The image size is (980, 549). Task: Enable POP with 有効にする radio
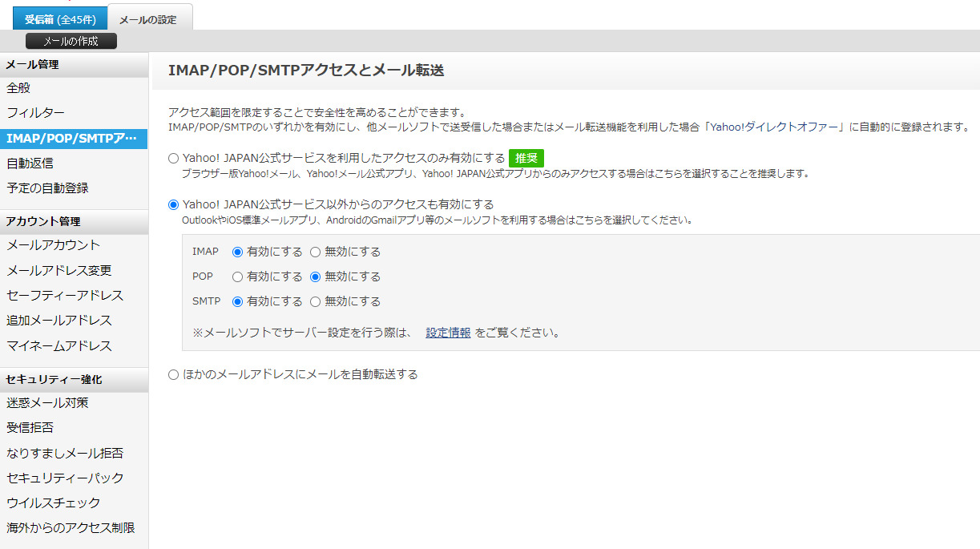(x=237, y=277)
